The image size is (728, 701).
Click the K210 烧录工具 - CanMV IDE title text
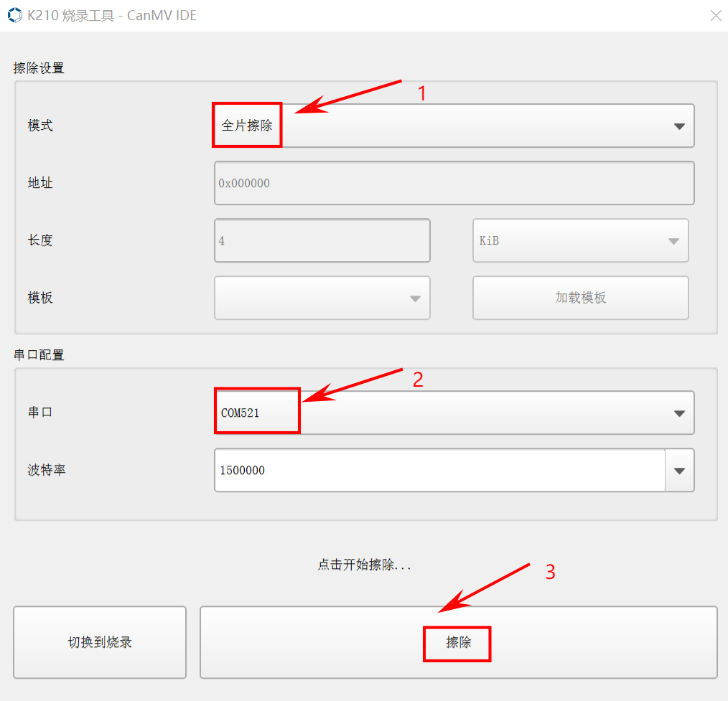(112, 15)
